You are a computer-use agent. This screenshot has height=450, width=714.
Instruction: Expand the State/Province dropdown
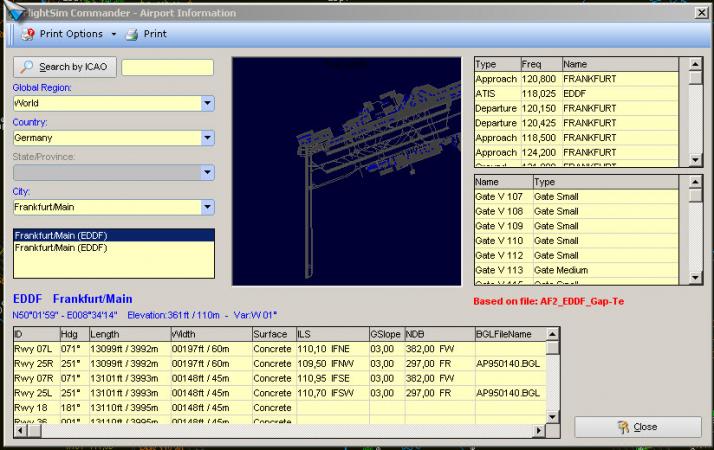coord(207,172)
